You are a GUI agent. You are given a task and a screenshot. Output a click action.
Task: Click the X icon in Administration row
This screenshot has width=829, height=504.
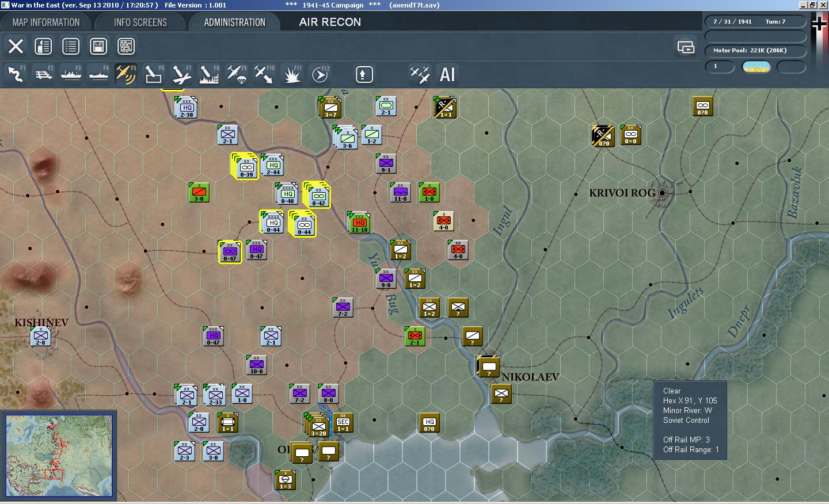click(x=16, y=46)
